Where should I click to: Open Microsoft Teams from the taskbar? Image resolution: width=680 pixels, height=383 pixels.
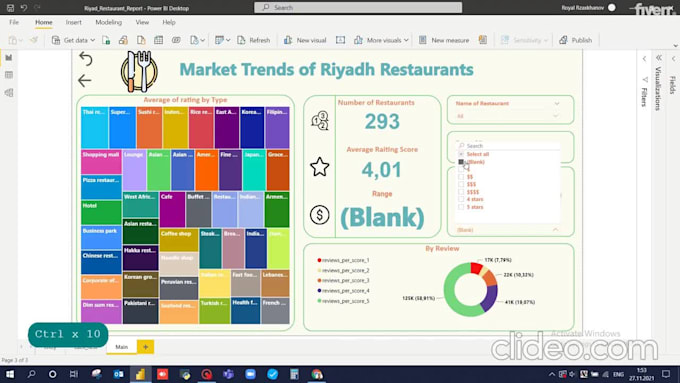pos(228,374)
